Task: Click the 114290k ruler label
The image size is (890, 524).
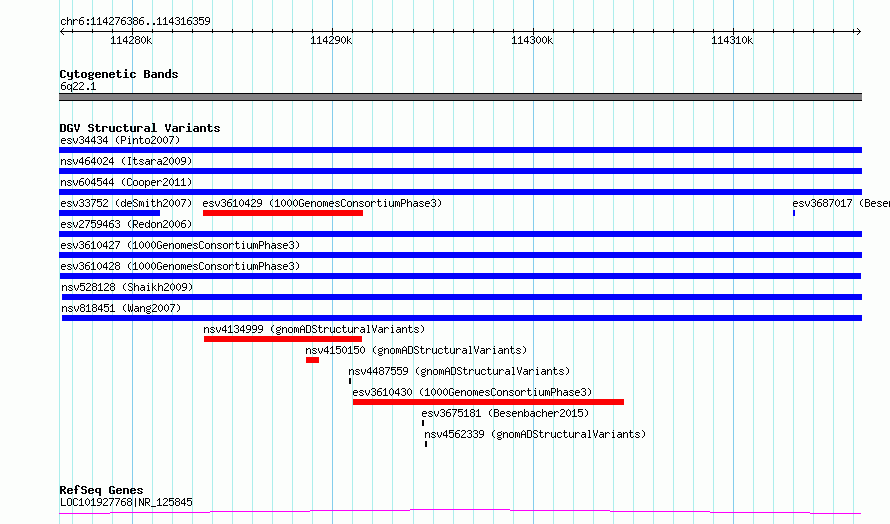Action: point(331,40)
